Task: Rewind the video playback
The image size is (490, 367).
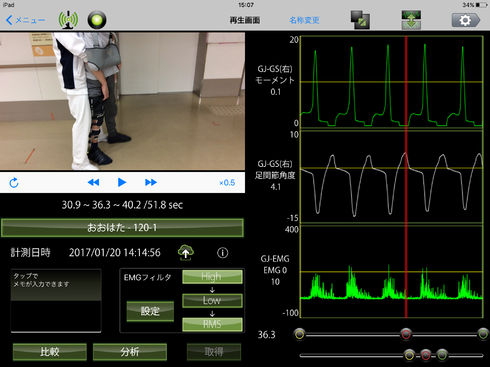Action: [93, 182]
